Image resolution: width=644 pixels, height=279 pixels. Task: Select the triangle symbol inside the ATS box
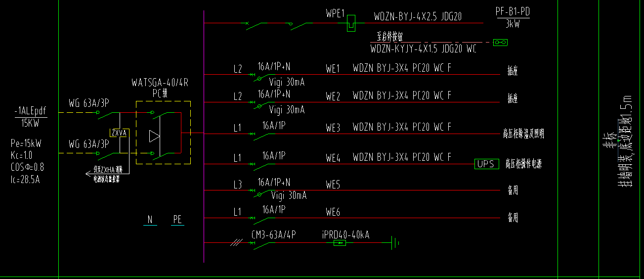click(154, 135)
